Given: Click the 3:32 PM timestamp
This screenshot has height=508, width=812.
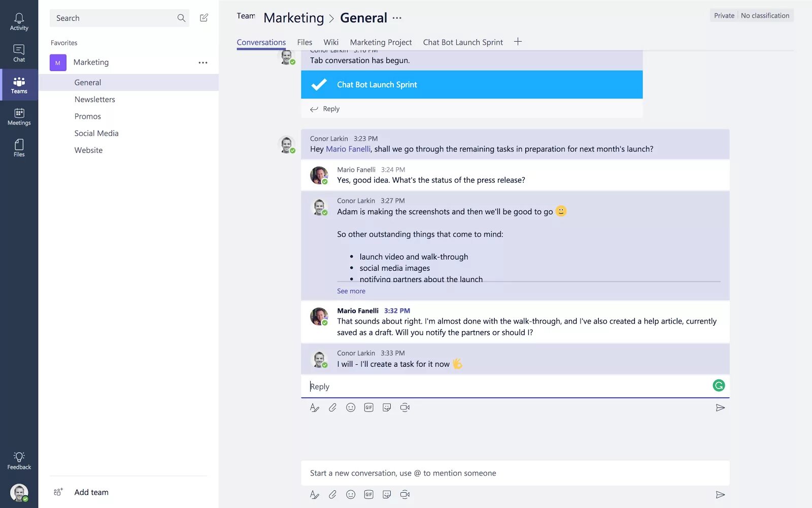Looking at the screenshot, I should coord(397,311).
